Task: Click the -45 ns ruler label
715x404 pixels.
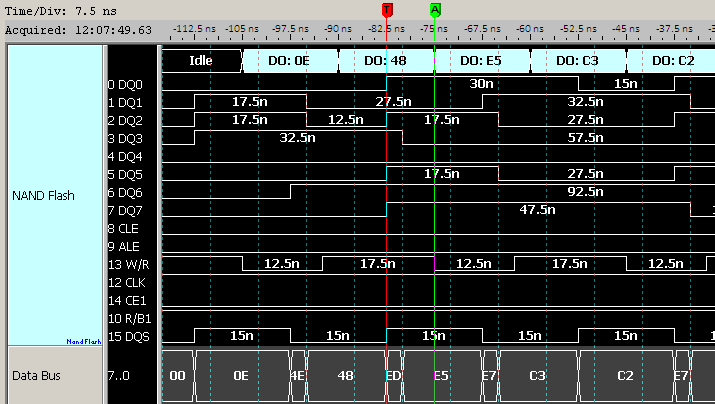Action: click(626, 29)
